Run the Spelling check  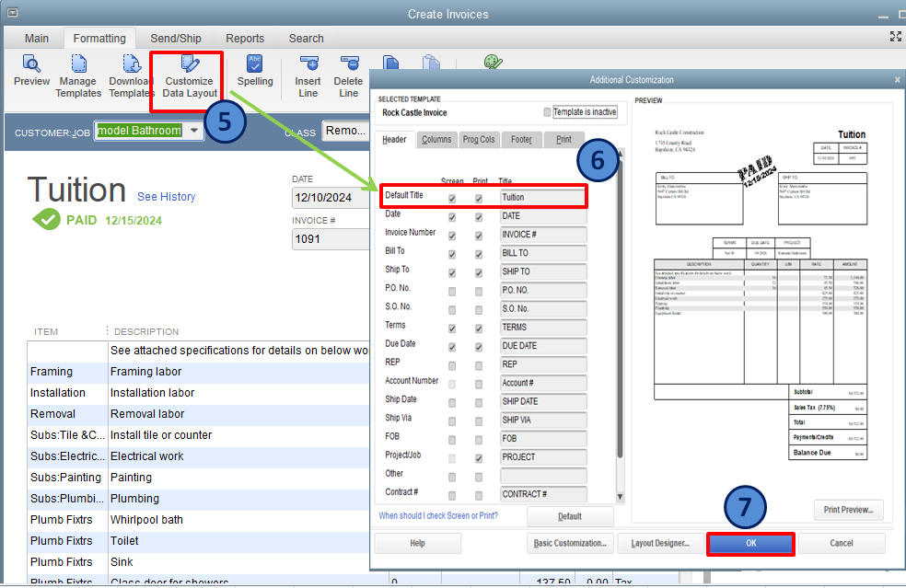[255, 71]
